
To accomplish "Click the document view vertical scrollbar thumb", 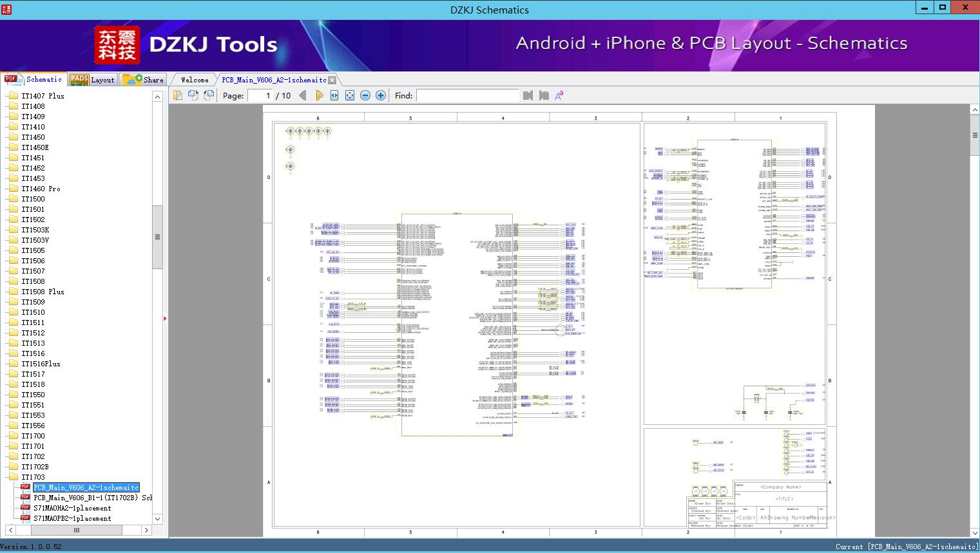I will (x=975, y=135).
